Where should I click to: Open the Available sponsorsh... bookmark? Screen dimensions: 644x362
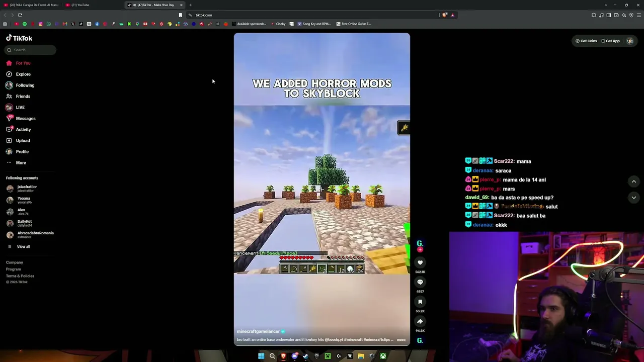point(249,24)
